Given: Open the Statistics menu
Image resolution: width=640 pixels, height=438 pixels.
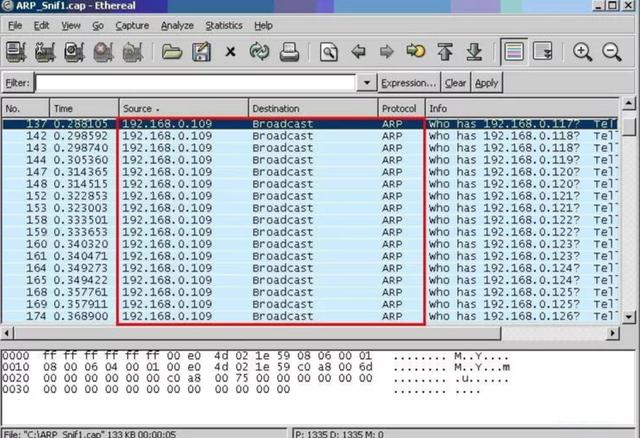Looking at the screenshot, I should [224, 26].
